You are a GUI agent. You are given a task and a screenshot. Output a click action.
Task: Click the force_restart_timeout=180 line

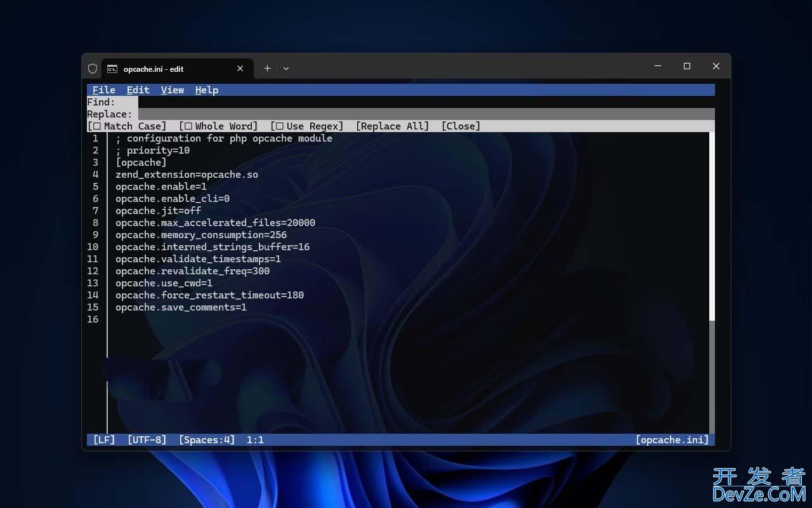(x=209, y=295)
